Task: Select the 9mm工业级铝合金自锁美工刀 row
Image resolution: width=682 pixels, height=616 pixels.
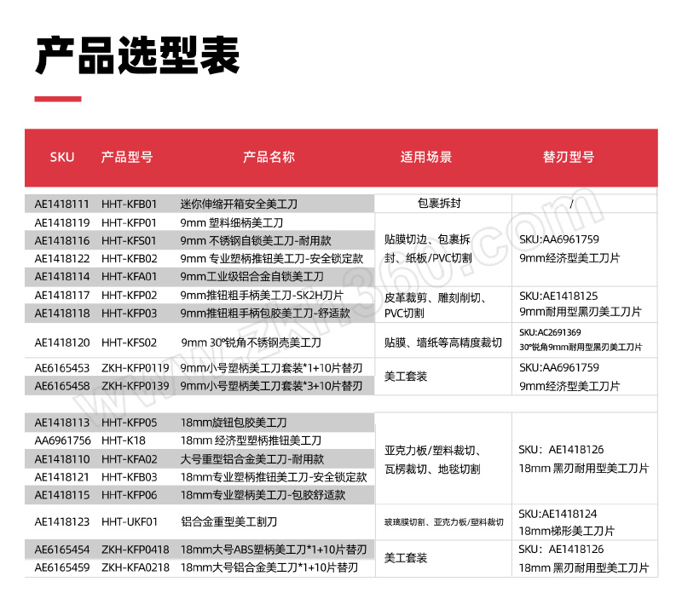Action: point(251,277)
